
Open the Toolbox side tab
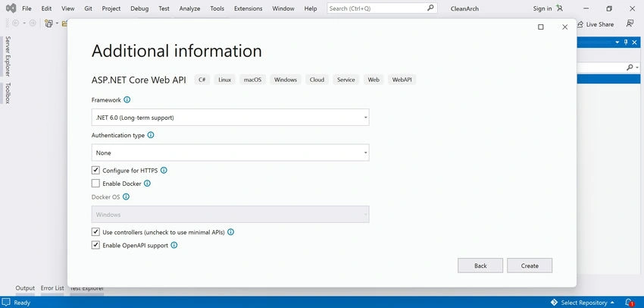pos(8,93)
